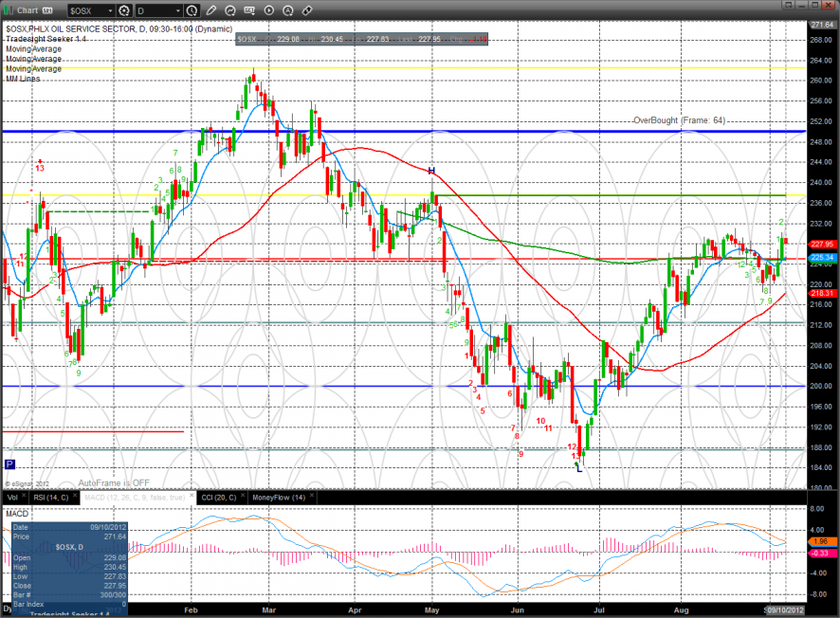This screenshot has height=618, width=840.
Task: Click the blue P marker on chart
Action: point(9,464)
